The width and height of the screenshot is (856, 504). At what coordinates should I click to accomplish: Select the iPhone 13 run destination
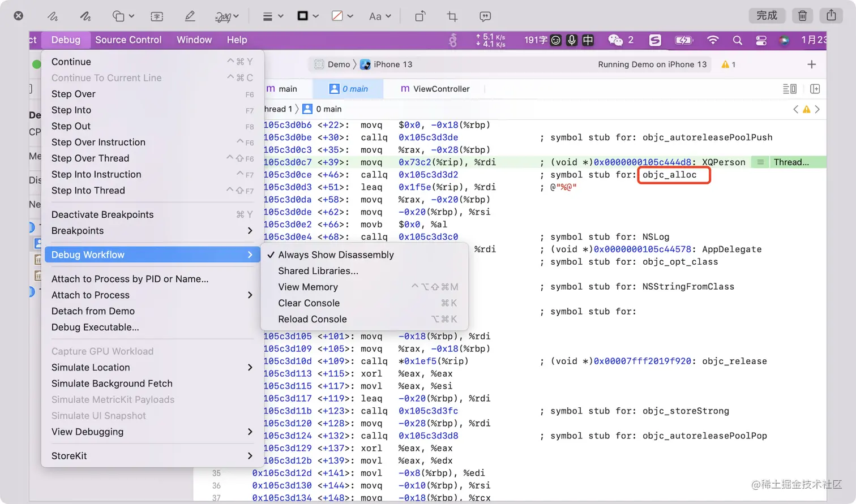tap(386, 64)
